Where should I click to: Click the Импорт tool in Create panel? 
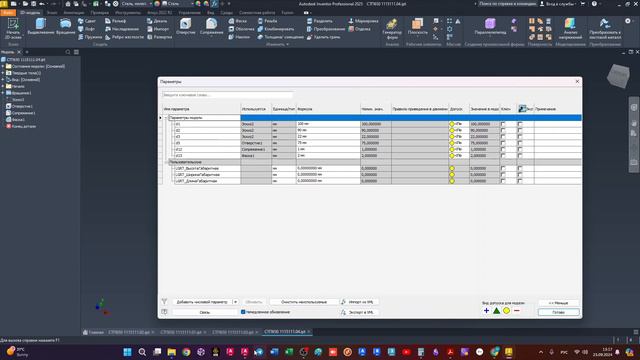pos(158,29)
